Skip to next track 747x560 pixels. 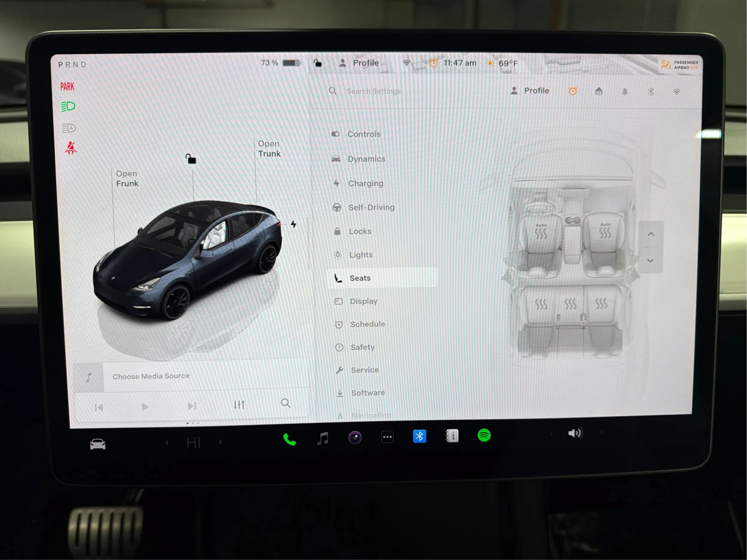[192, 406]
